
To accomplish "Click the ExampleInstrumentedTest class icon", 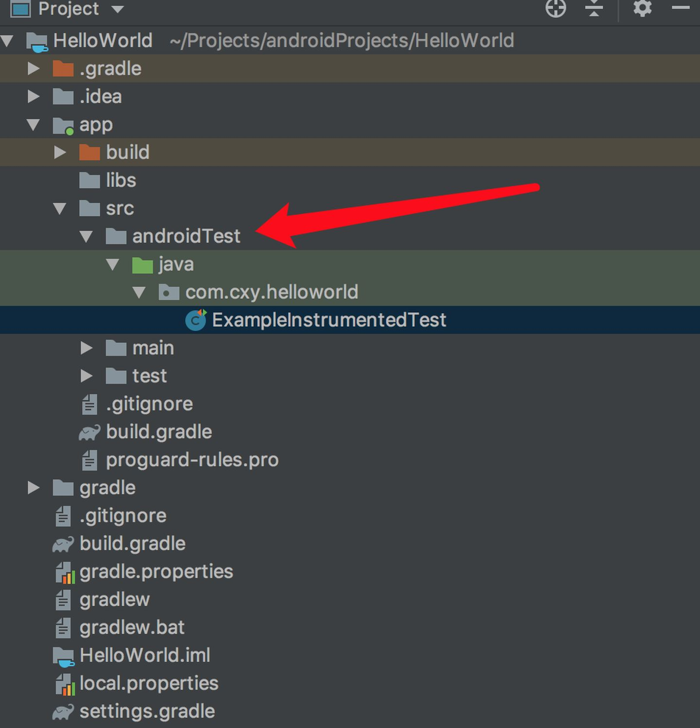I will pyautogui.click(x=196, y=320).
